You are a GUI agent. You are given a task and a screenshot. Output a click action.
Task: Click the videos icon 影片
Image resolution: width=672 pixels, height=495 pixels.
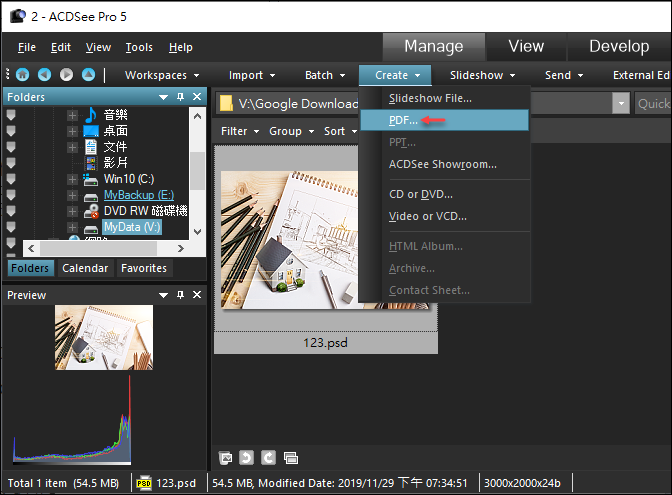[91, 163]
